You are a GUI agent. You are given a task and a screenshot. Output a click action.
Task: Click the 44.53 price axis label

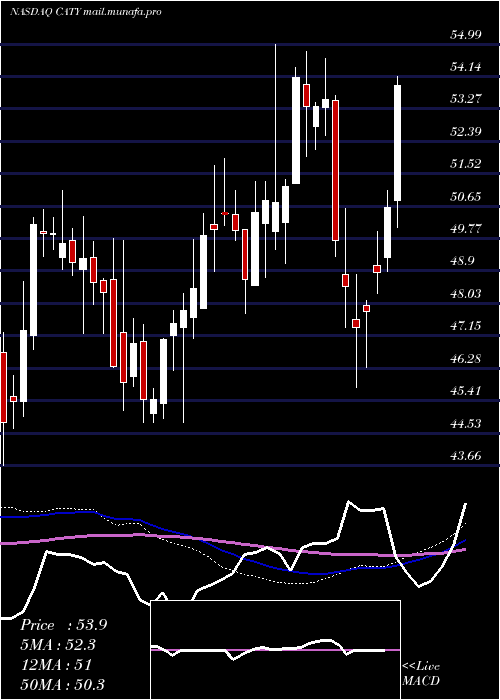465,423
